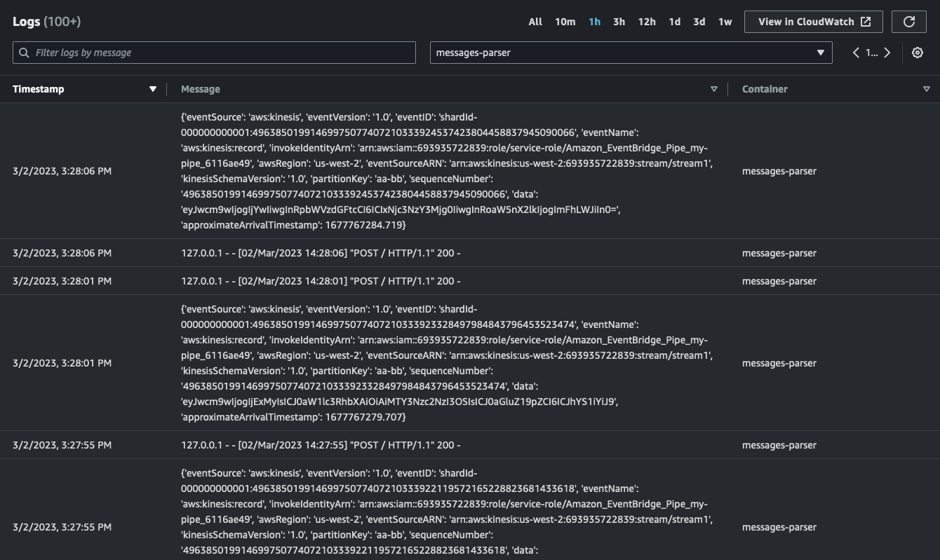
Task: Go to previous logs page
Action: 856,53
